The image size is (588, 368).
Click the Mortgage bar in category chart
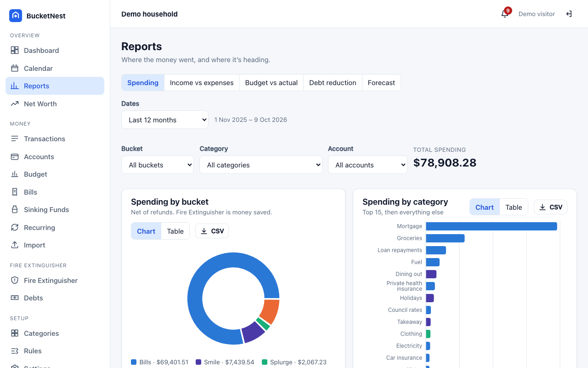tap(492, 226)
